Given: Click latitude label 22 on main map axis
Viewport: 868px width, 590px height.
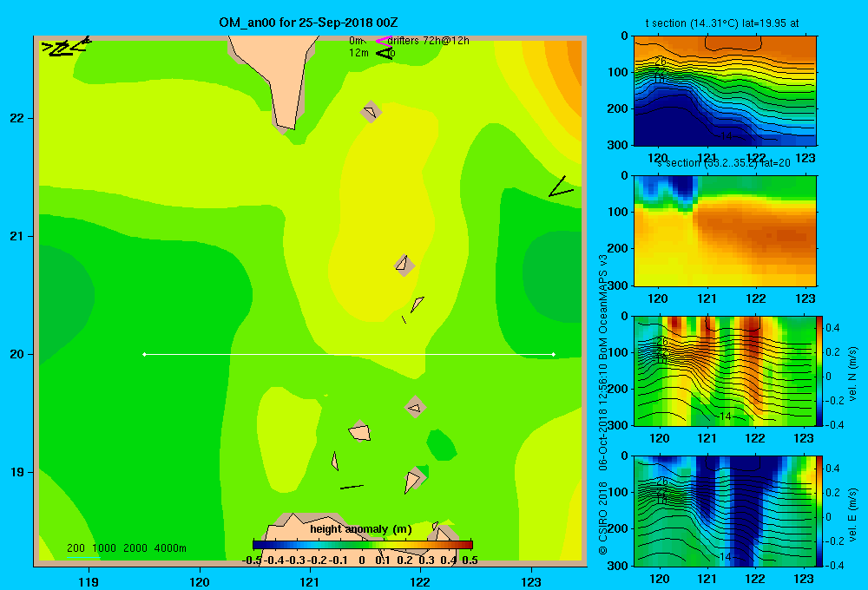Looking at the screenshot, I should (x=16, y=119).
